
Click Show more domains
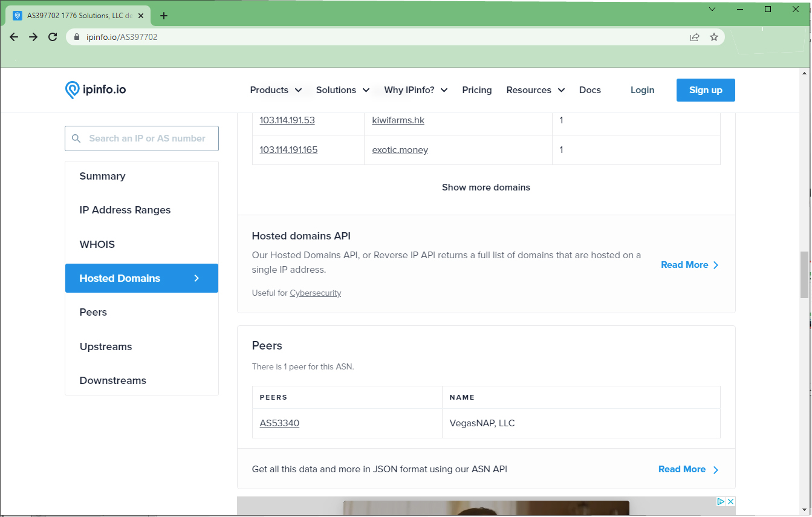click(486, 187)
